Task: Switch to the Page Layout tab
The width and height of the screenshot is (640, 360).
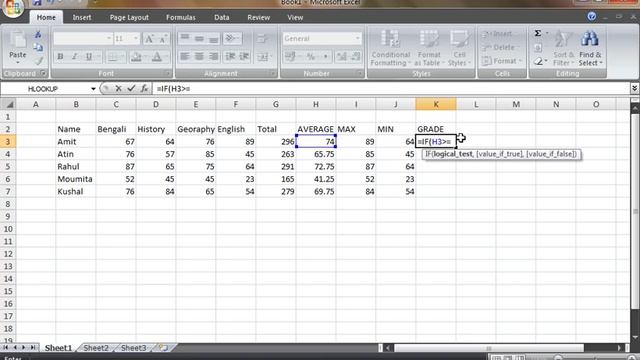Action: 129,18
